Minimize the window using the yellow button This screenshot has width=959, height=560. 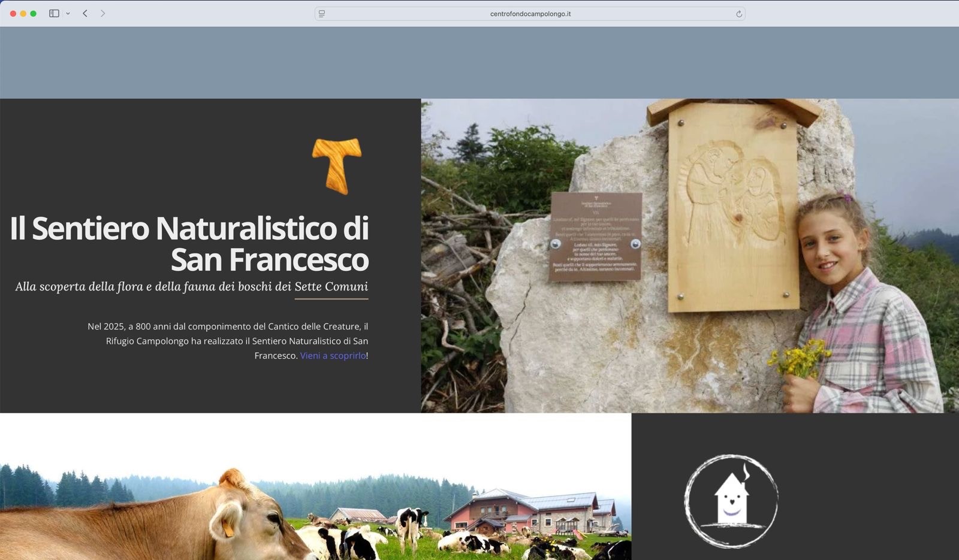(x=23, y=13)
